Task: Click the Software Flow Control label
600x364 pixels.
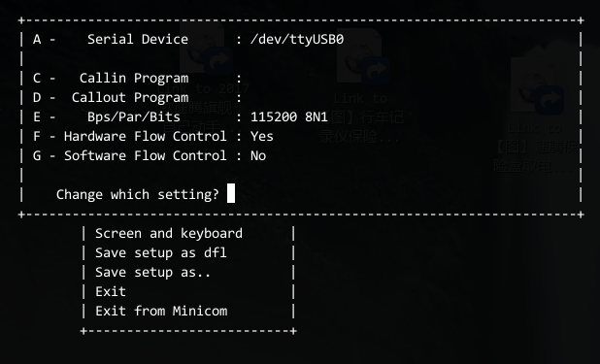Action: (x=145, y=156)
